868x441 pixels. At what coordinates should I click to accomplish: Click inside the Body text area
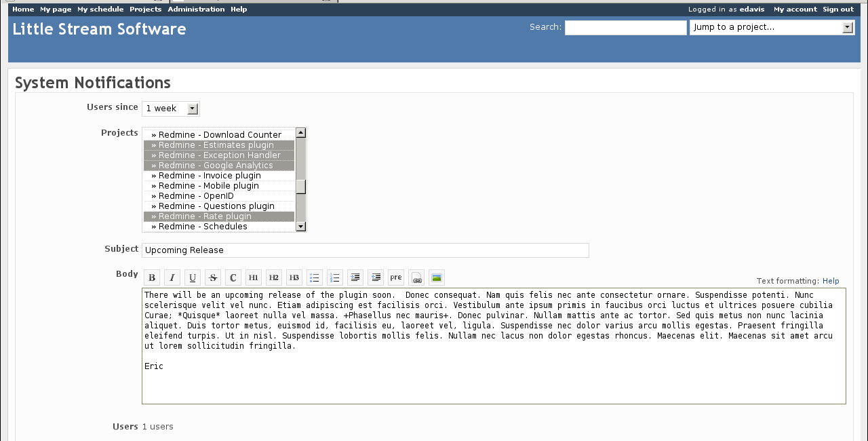(494, 346)
